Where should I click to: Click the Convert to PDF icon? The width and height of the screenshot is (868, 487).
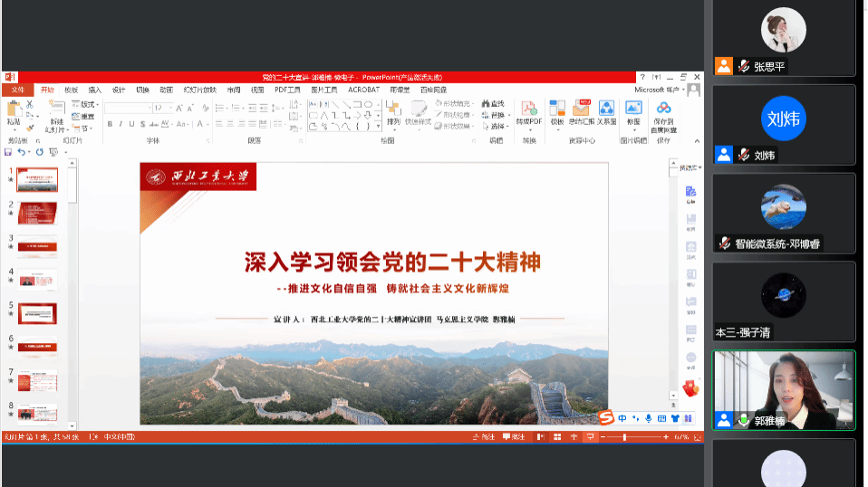[x=528, y=109]
